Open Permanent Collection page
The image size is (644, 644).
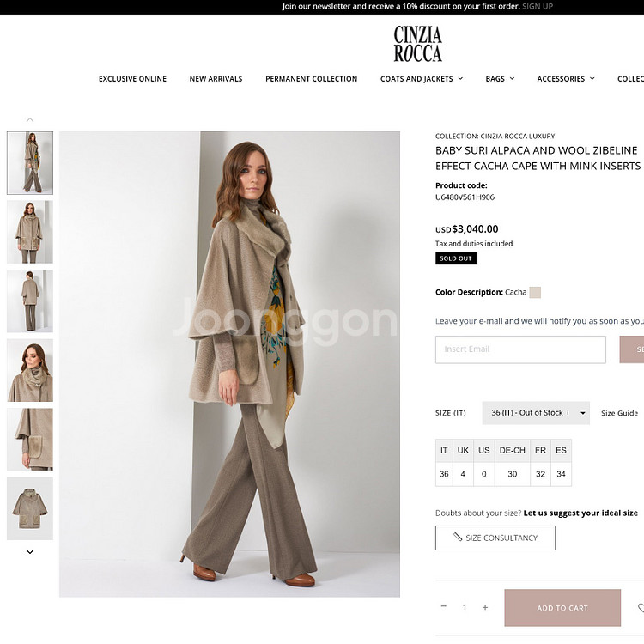pos(312,78)
